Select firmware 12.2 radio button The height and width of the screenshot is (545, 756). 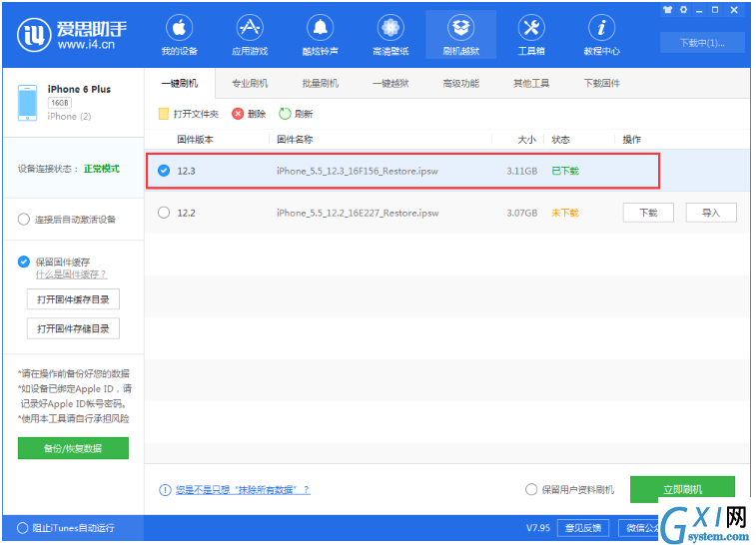pyautogui.click(x=164, y=213)
